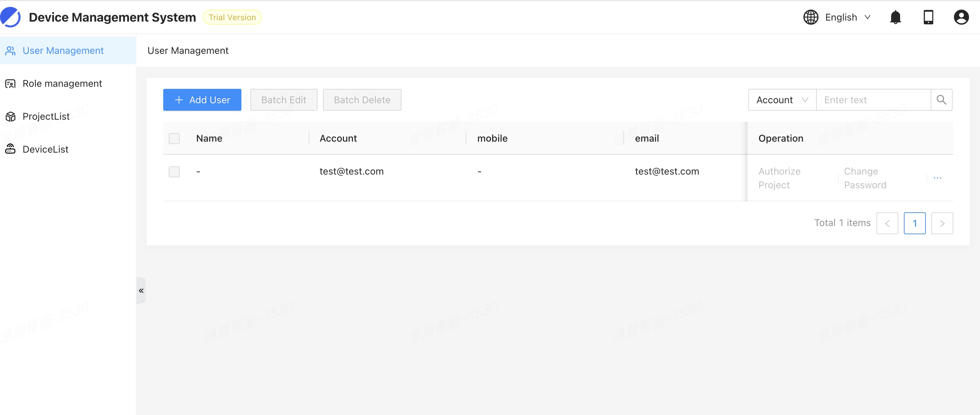Click the Account column header
This screenshot has width=980, height=415.
tap(338, 139)
